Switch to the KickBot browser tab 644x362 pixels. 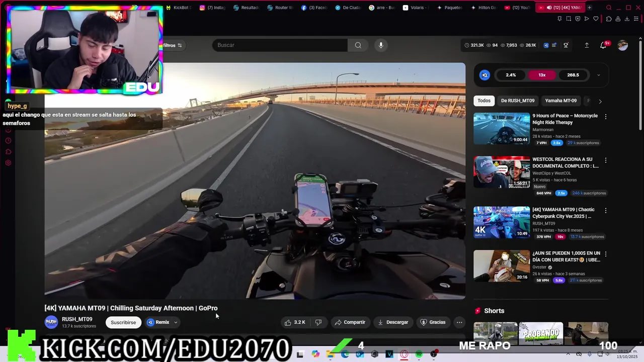[178, 8]
